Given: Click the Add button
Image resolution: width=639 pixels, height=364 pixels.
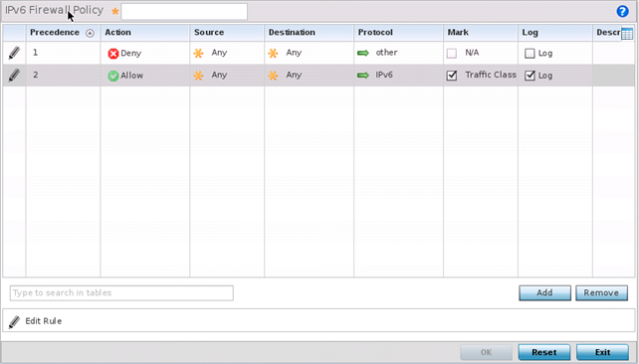Looking at the screenshot, I should [x=544, y=292].
